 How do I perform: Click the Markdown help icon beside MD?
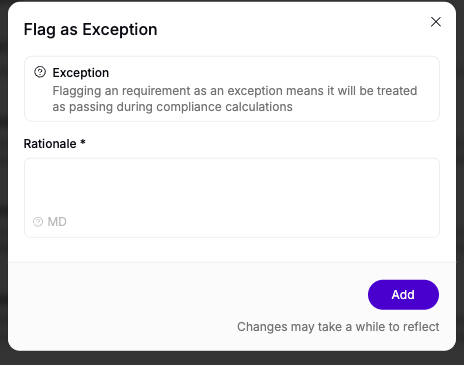[x=38, y=222]
